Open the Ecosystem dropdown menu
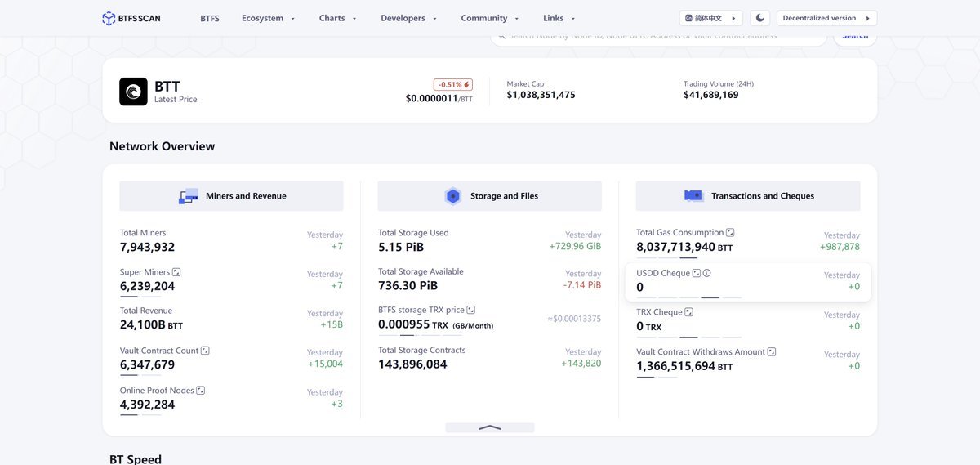Viewport: 980px width, 465px height. pos(269,18)
